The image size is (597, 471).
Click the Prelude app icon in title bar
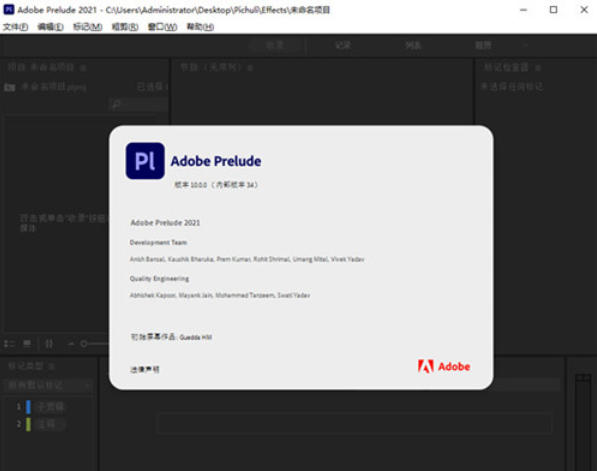[9, 10]
